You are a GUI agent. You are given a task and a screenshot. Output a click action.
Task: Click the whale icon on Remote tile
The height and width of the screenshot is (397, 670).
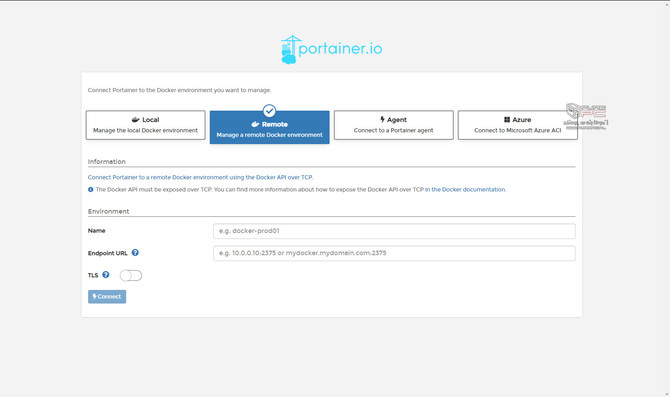(255, 124)
